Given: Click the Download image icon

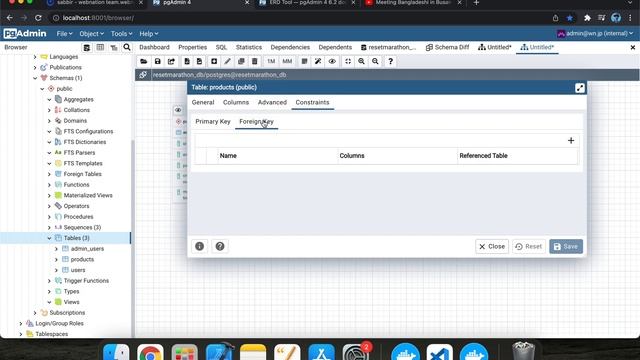Looking at the screenshot, I should pyautogui.click(x=199, y=62).
